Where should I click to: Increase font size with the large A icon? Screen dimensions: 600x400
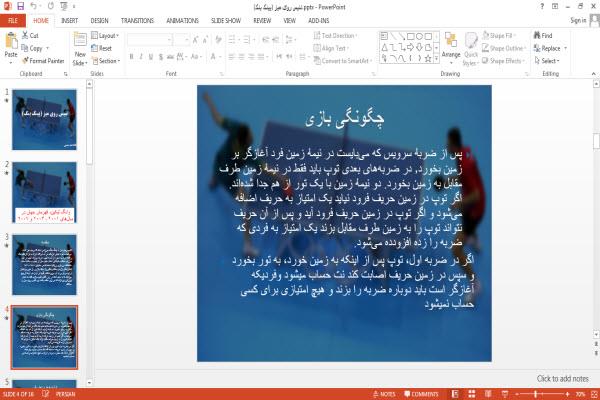pos(196,39)
